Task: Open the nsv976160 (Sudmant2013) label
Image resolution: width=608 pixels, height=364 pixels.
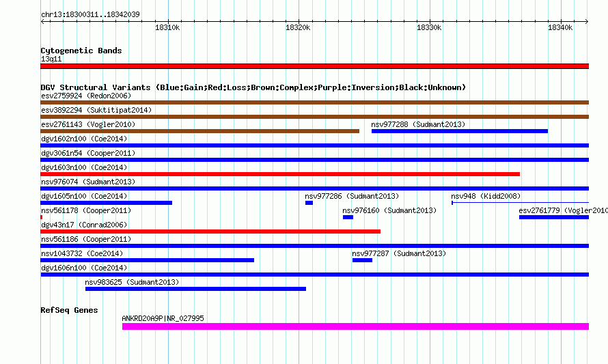Action: point(389,210)
